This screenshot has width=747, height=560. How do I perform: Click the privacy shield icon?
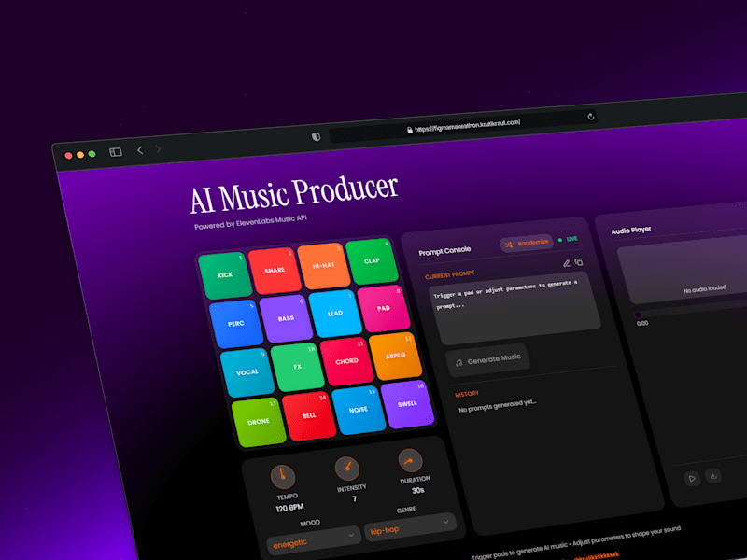point(316,136)
